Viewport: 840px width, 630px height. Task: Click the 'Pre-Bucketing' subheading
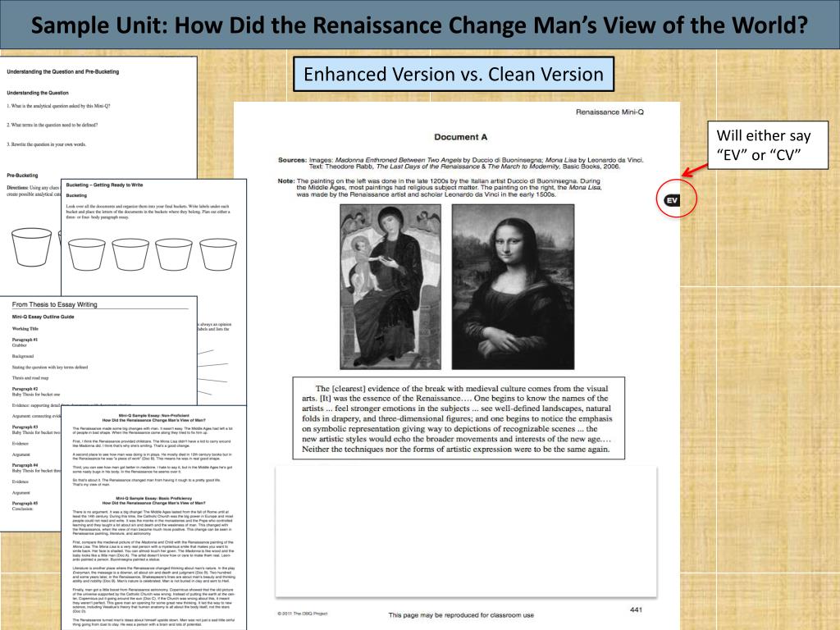[x=22, y=176]
